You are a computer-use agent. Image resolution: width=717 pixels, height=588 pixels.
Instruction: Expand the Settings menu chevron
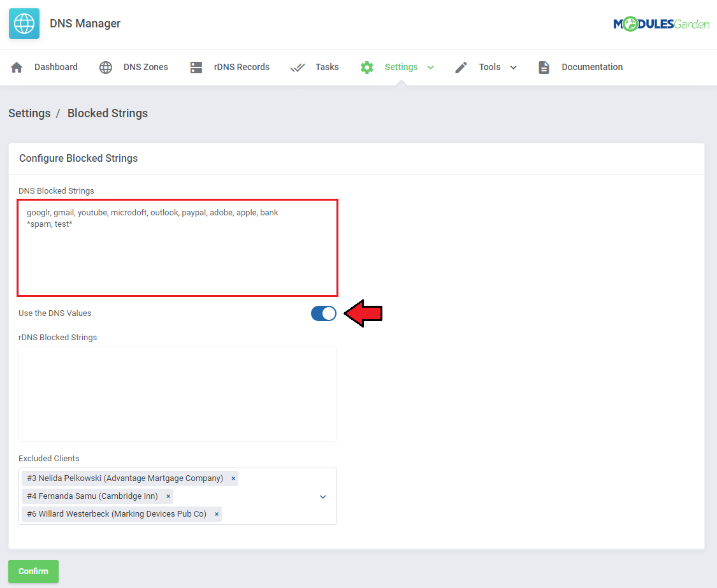click(431, 68)
